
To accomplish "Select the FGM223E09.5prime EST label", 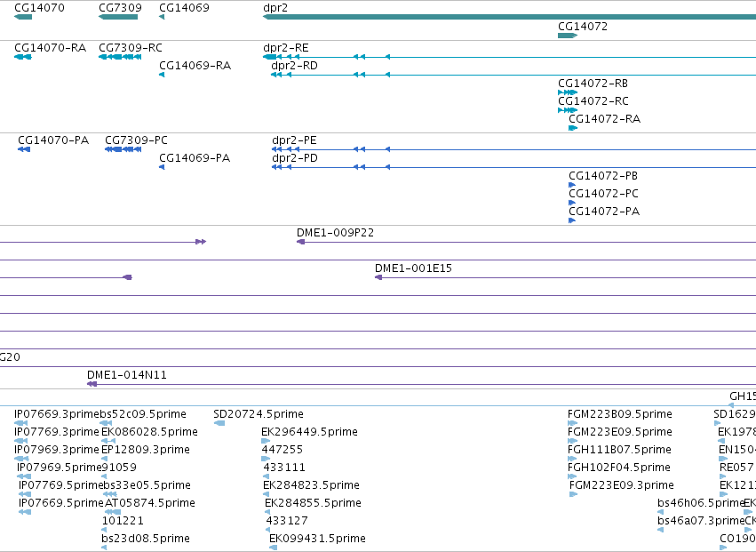I will point(619,432).
